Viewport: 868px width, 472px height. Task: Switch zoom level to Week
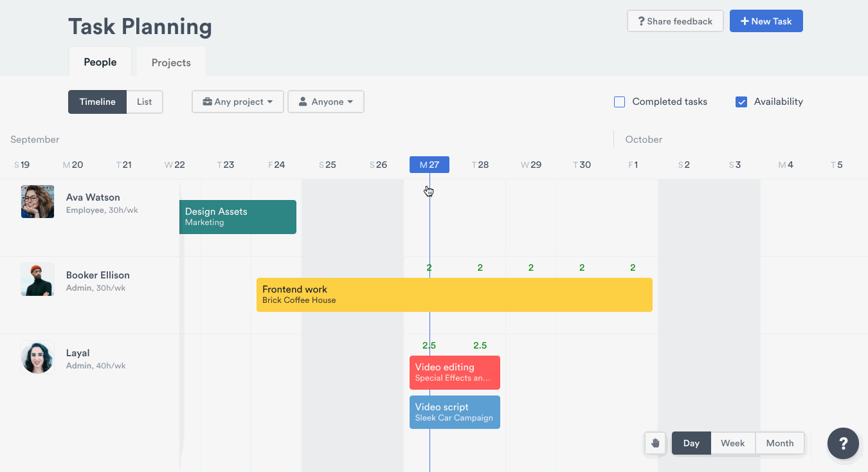732,443
